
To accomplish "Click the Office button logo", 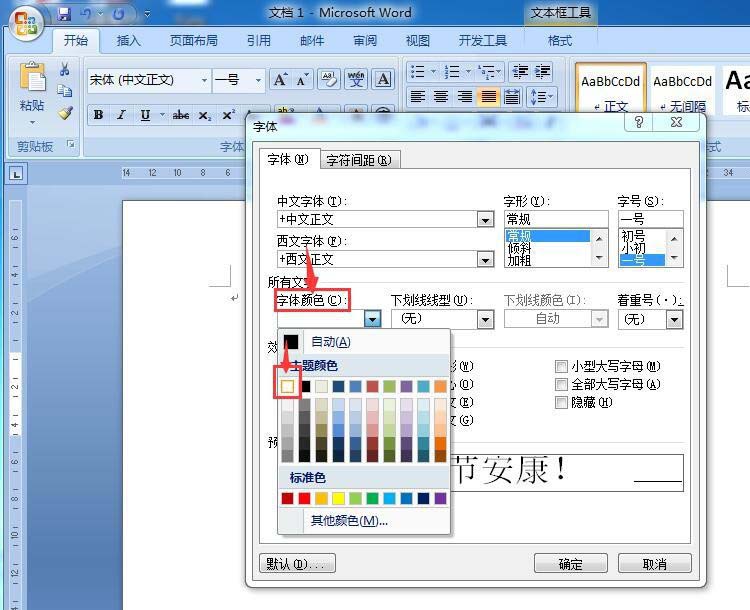I will [x=26, y=22].
